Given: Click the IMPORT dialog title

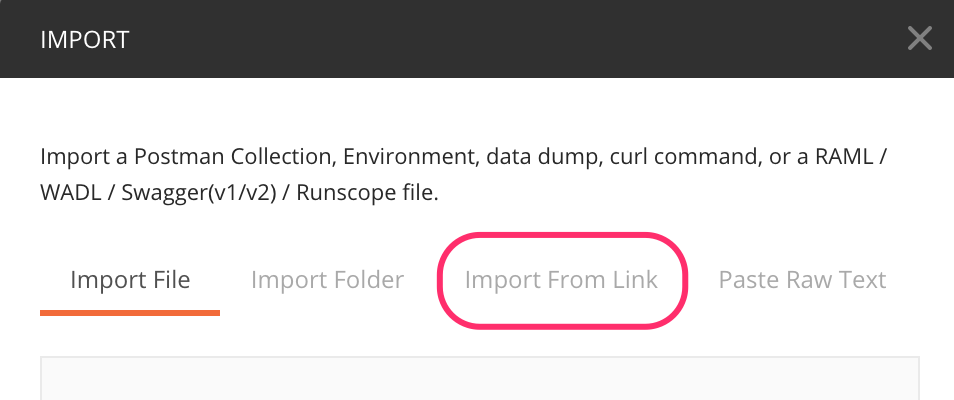Looking at the screenshot, I should (85, 40).
